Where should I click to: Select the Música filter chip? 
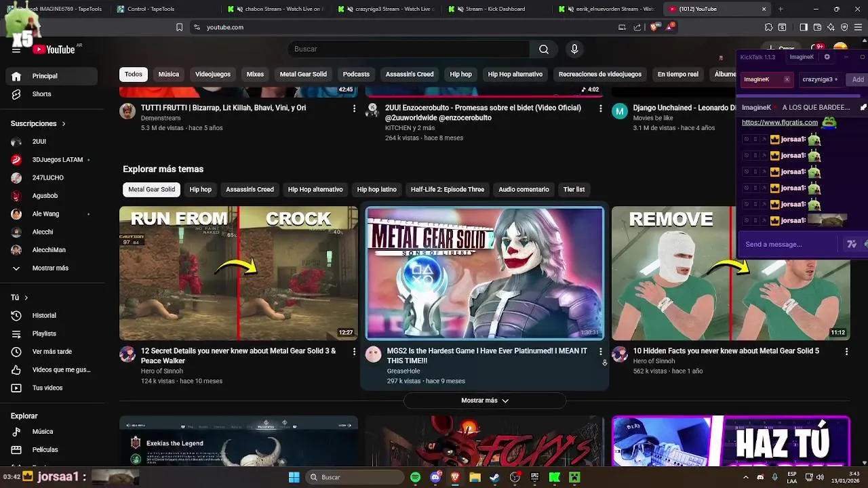tap(169, 75)
